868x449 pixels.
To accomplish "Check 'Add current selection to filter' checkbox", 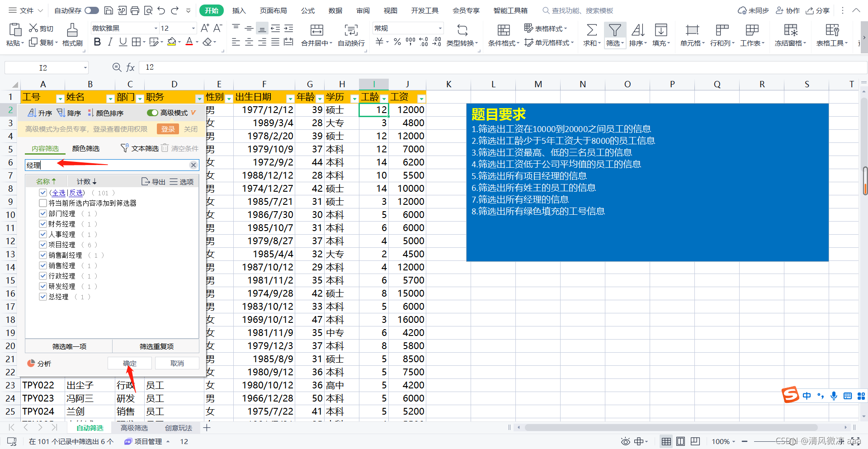I will (43, 203).
